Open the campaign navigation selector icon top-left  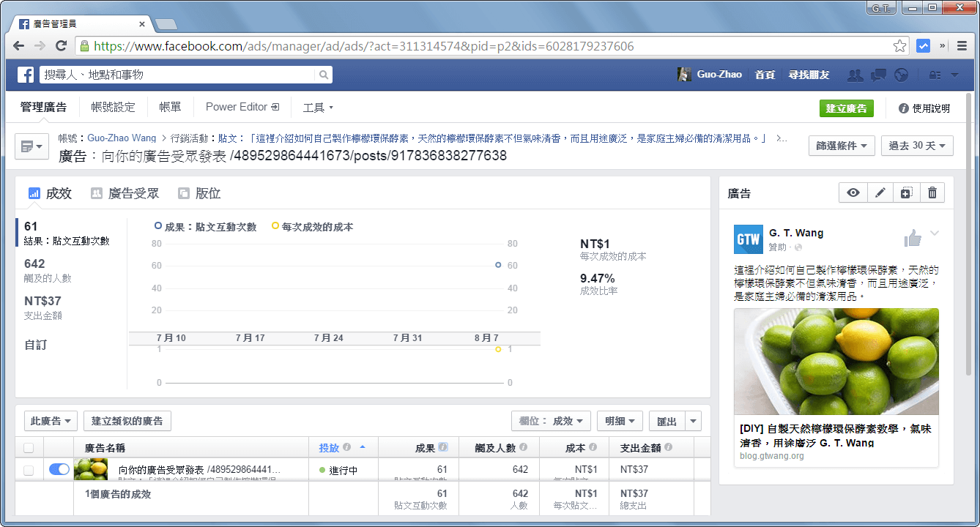tap(31, 145)
